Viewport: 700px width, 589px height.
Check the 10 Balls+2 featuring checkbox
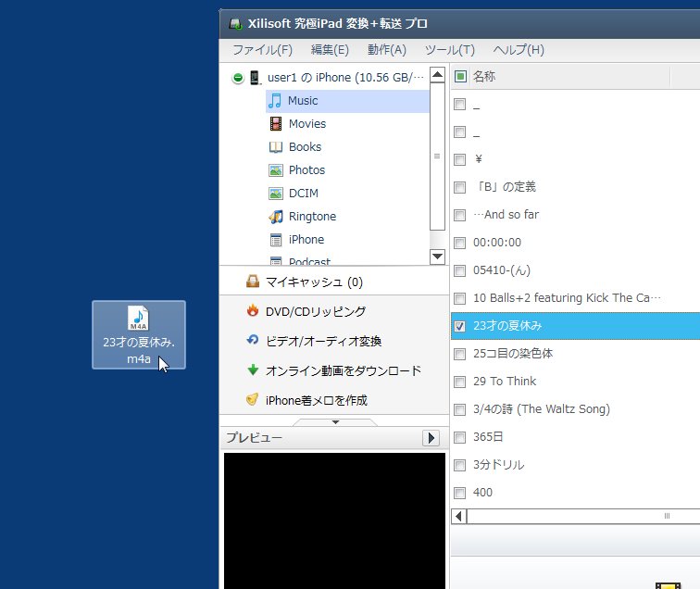[460, 298]
